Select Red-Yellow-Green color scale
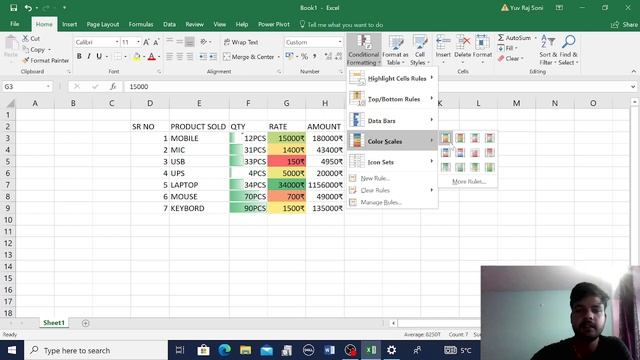Image resolution: width=640 pixels, height=360 pixels. point(460,138)
